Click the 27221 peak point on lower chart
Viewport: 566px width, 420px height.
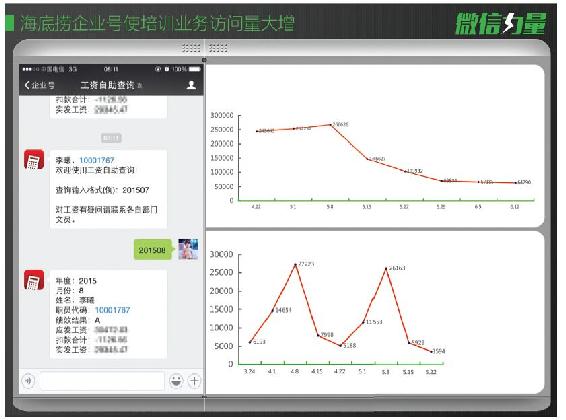pos(296,264)
